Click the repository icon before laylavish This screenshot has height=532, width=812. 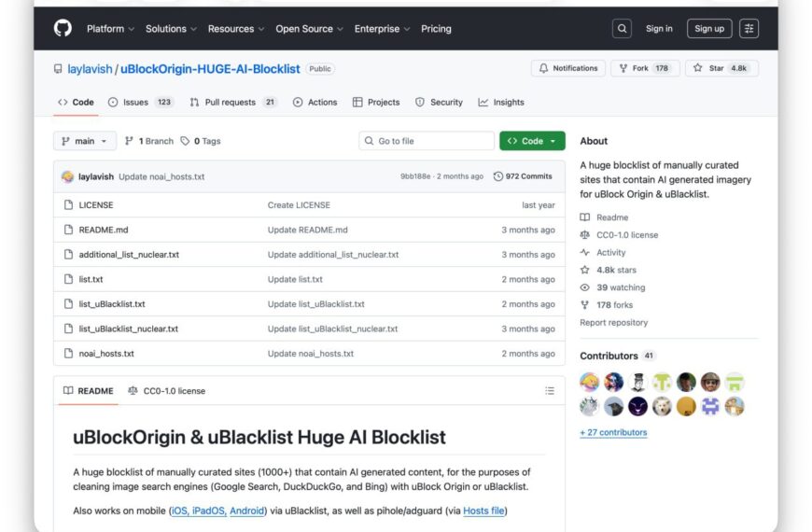[58, 69]
